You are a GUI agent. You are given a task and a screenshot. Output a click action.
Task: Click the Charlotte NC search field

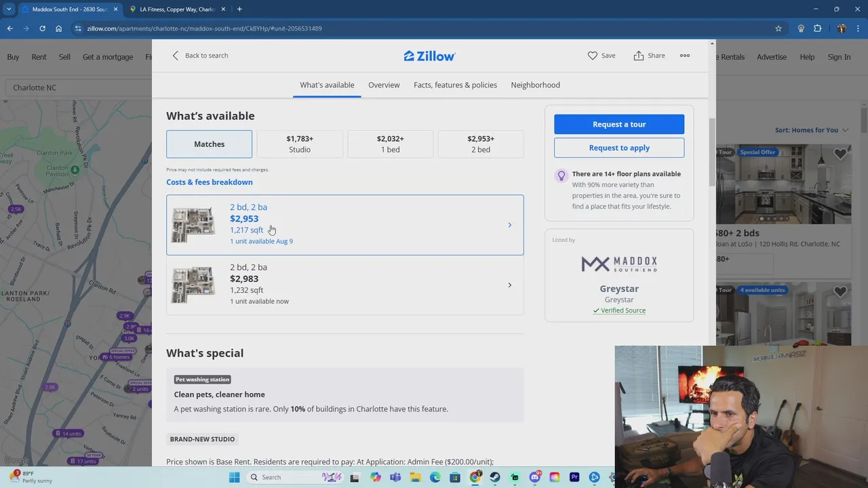pyautogui.click(x=79, y=87)
